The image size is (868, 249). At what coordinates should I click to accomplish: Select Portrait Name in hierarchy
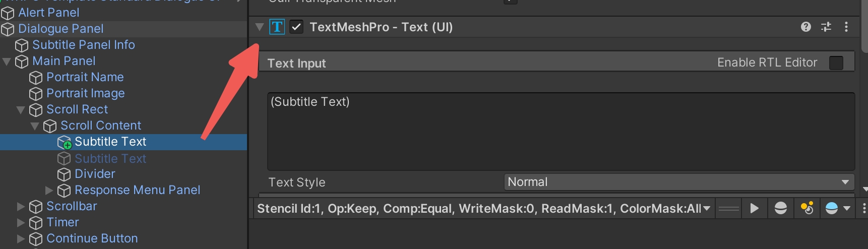pyautogui.click(x=85, y=77)
